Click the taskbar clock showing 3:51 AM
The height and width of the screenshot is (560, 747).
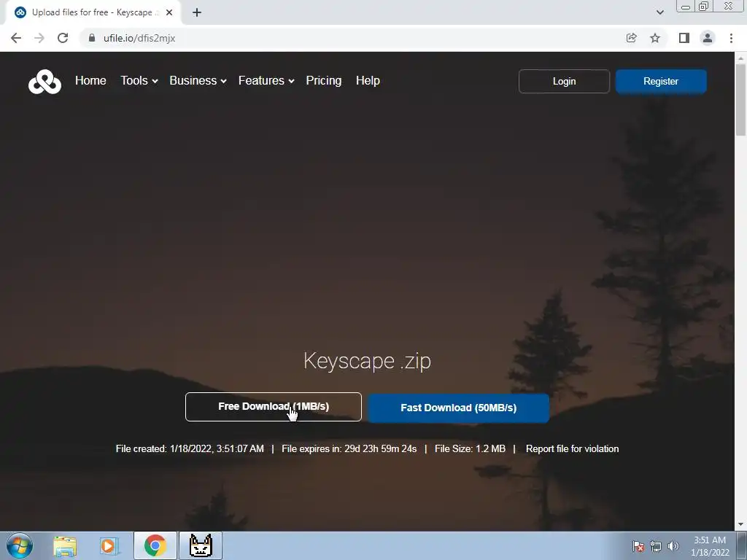pyautogui.click(x=710, y=545)
